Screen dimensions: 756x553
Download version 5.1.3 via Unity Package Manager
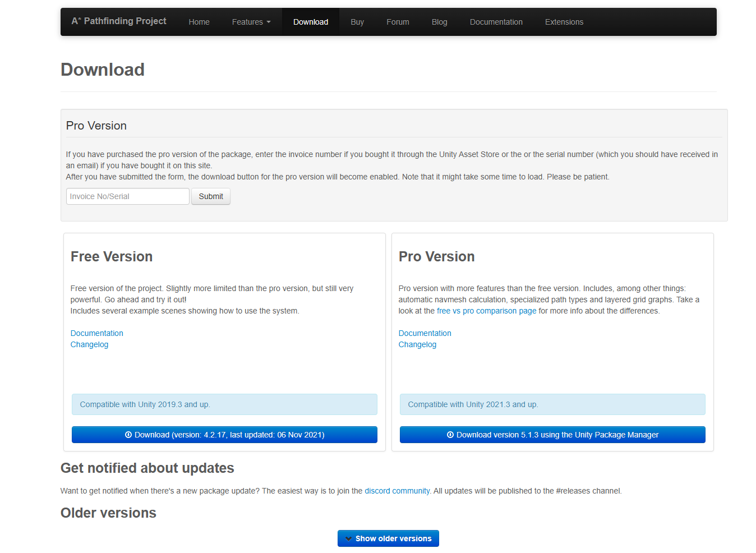552,435
